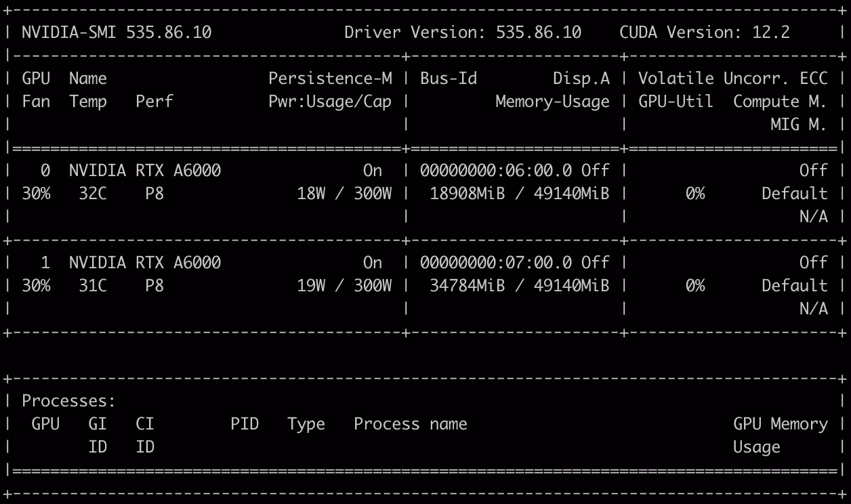Click the Pwr:Usage/Cap header
The width and height of the screenshot is (851, 504).
[330, 102]
